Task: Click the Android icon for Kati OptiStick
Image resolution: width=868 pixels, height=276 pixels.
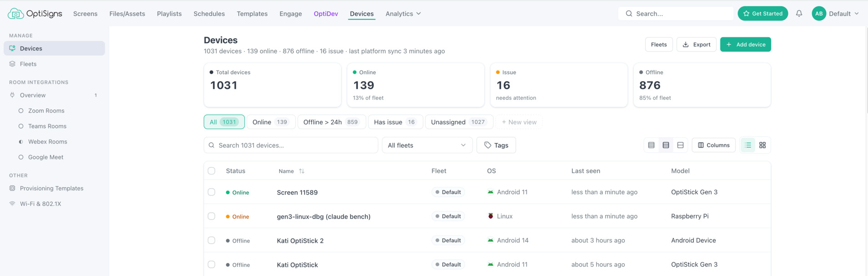Action: pos(491,265)
